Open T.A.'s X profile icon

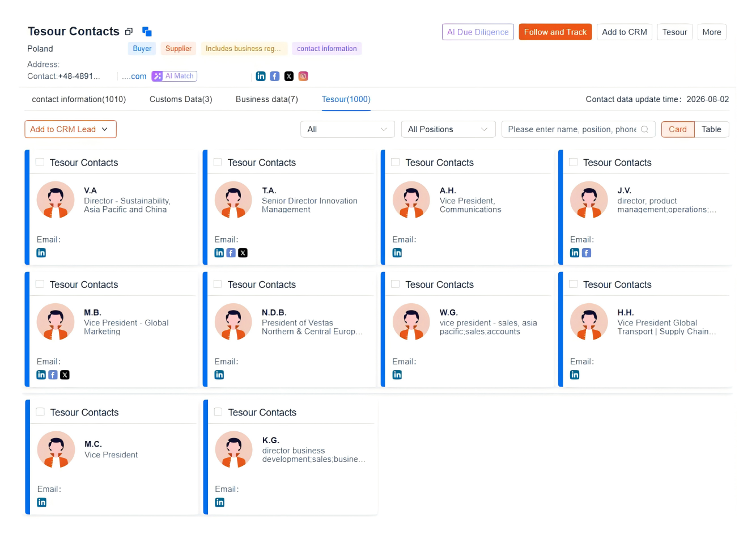click(x=243, y=253)
